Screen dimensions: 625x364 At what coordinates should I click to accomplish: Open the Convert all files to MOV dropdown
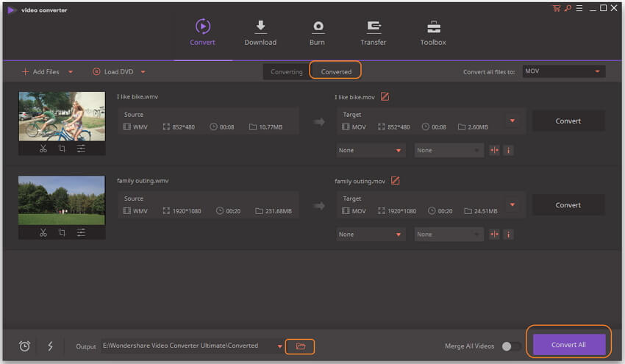pyautogui.click(x=564, y=71)
